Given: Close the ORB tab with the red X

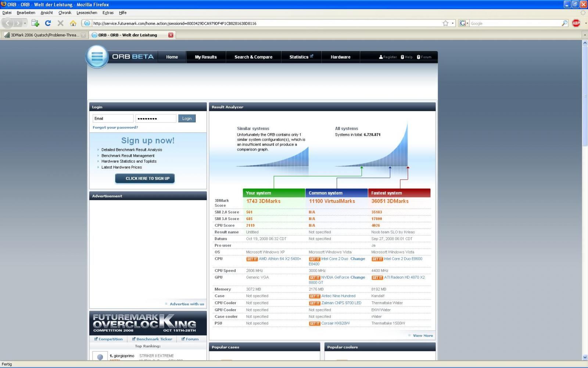Looking at the screenshot, I should tap(171, 35).
